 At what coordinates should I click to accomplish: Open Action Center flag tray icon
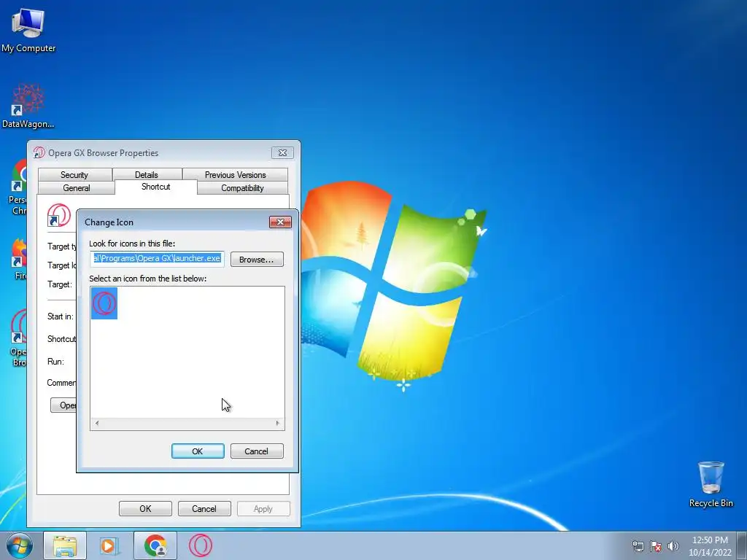click(x=656, y=546)
